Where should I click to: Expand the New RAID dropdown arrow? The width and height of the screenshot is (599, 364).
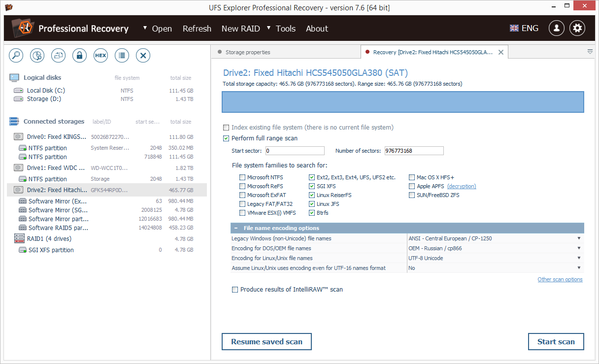pos(268,28)
